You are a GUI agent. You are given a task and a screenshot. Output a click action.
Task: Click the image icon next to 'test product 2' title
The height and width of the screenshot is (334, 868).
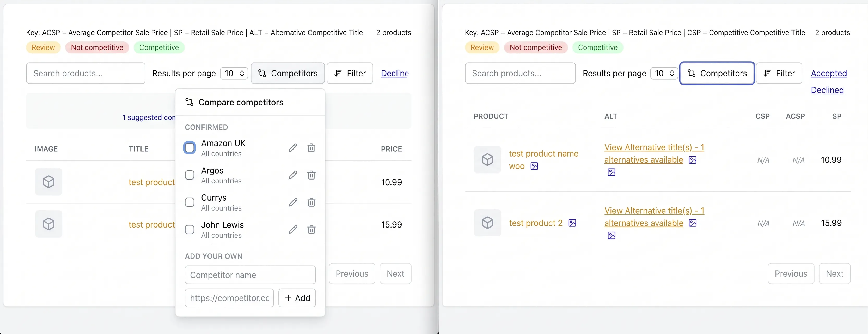pos(572,223)
